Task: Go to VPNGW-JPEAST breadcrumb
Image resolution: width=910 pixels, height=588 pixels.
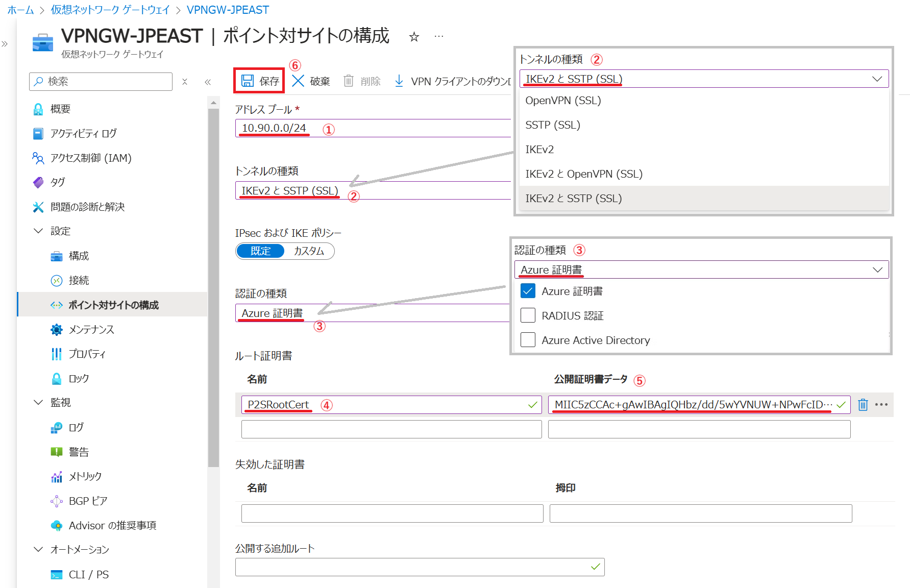Action: (x=228, y=10)
